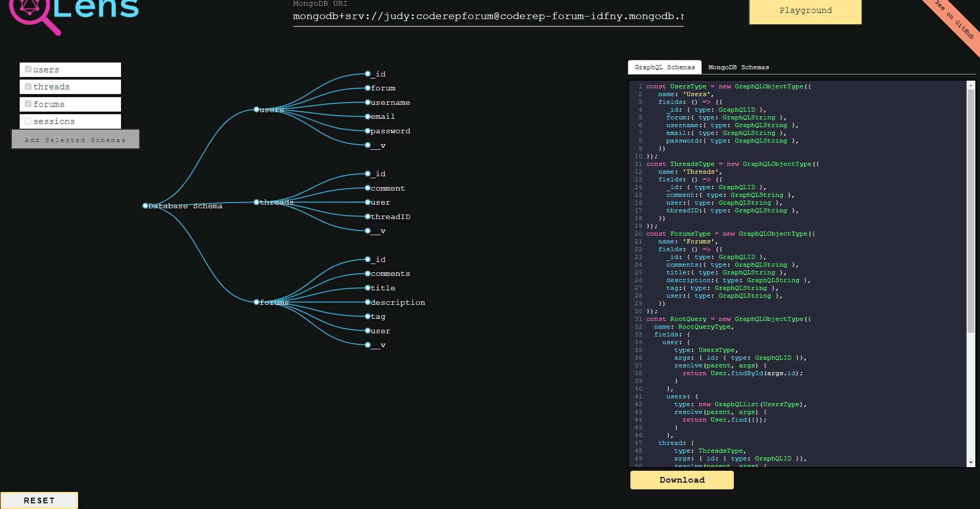This screenshot has width=980, height=509.
Task: Collapse the forums node in the tree
Action: point(257,302)
